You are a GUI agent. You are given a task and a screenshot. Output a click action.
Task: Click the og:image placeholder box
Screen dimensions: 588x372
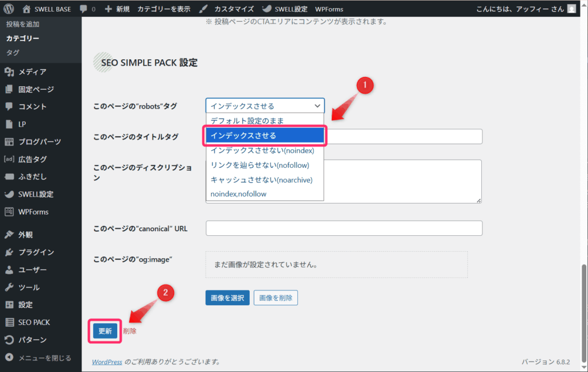point(336,264)
